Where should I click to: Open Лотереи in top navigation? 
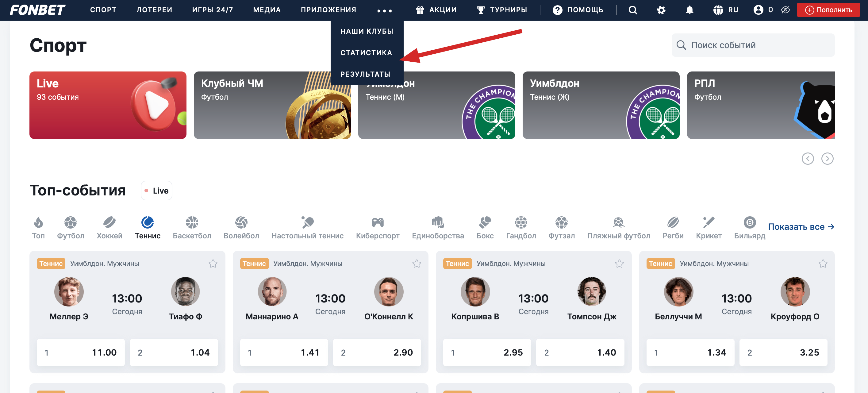[x=154, y=10]
